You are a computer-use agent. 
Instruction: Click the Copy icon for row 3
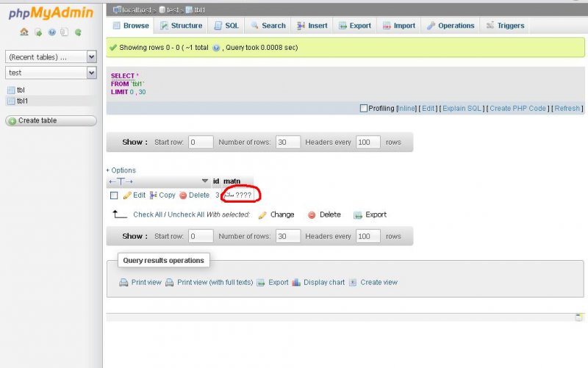154,195
